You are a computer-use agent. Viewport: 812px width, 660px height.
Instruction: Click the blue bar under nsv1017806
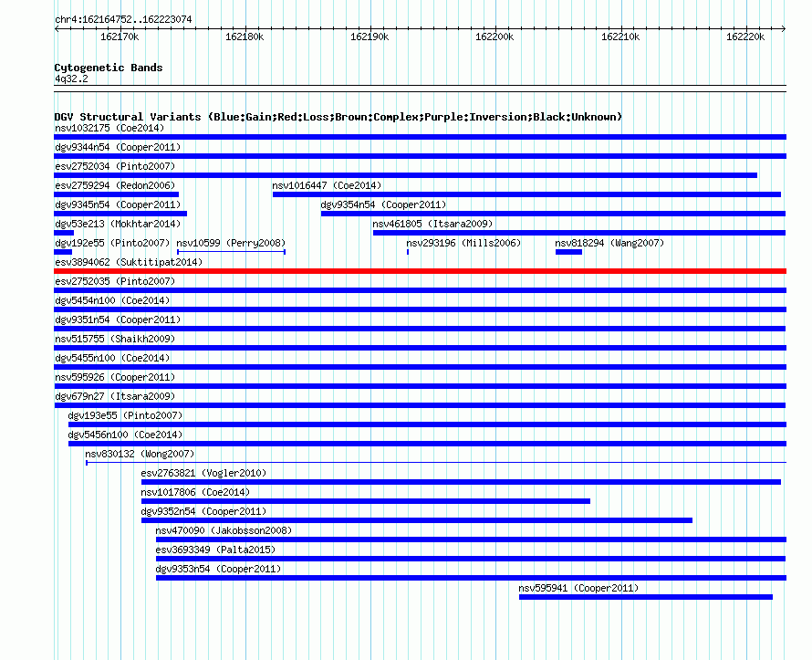point(366,501)
